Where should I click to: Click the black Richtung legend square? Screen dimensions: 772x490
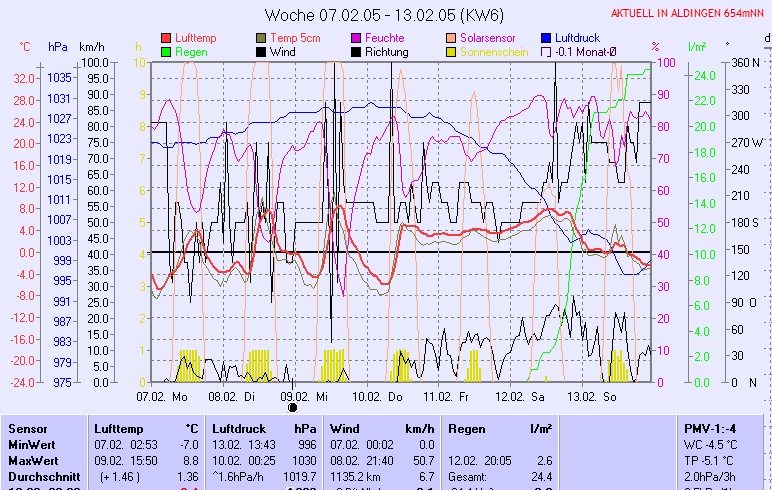coord(357,51)
